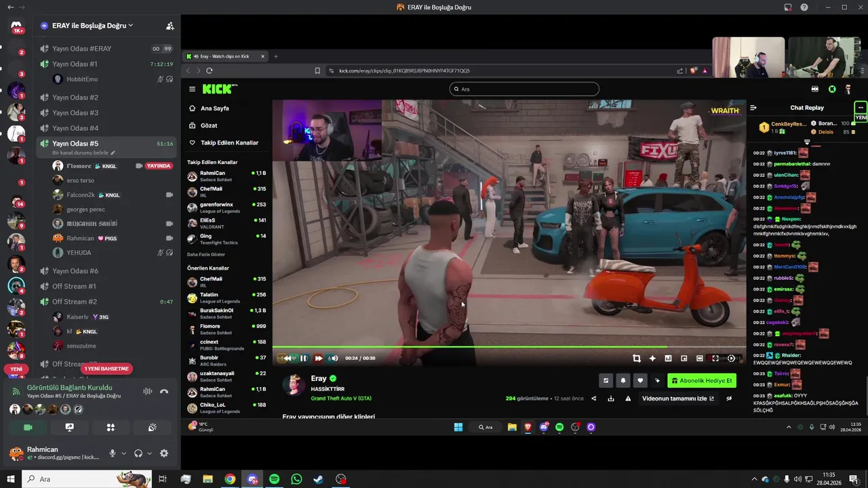
Task: Expand chat leaderboard down arrow
Action: [x=807, y=142]
